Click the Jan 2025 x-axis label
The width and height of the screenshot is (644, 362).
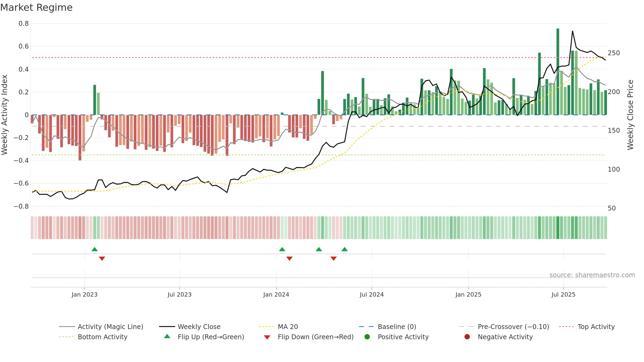pyautogui.click(x=468, y=294)
